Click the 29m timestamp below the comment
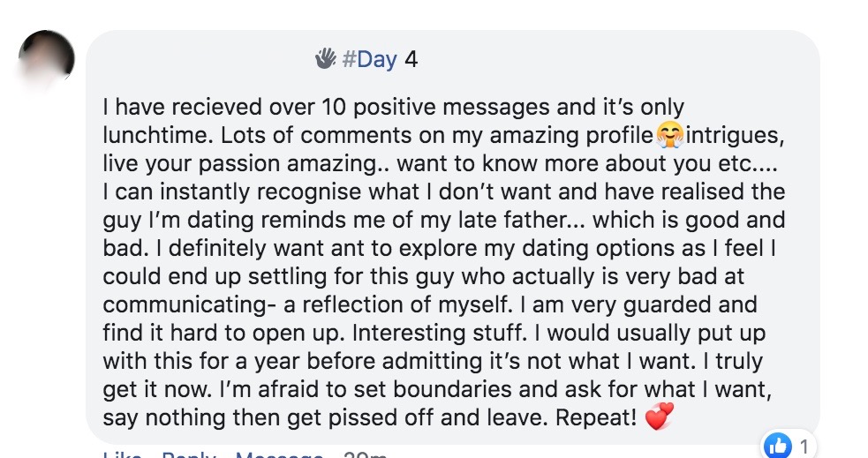The height and width of the screenshot is (458, 868). click(366, 455)
